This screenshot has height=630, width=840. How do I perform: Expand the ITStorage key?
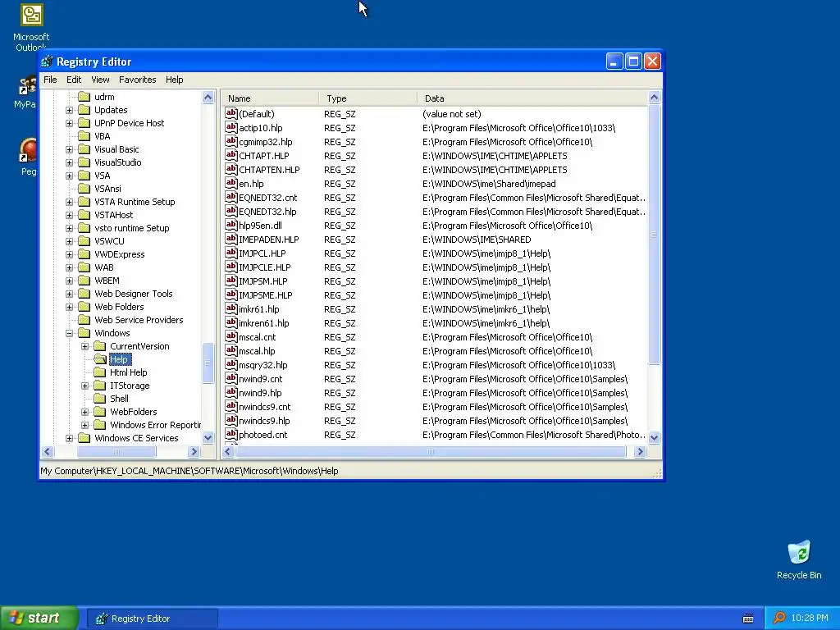tap(84, 386)
